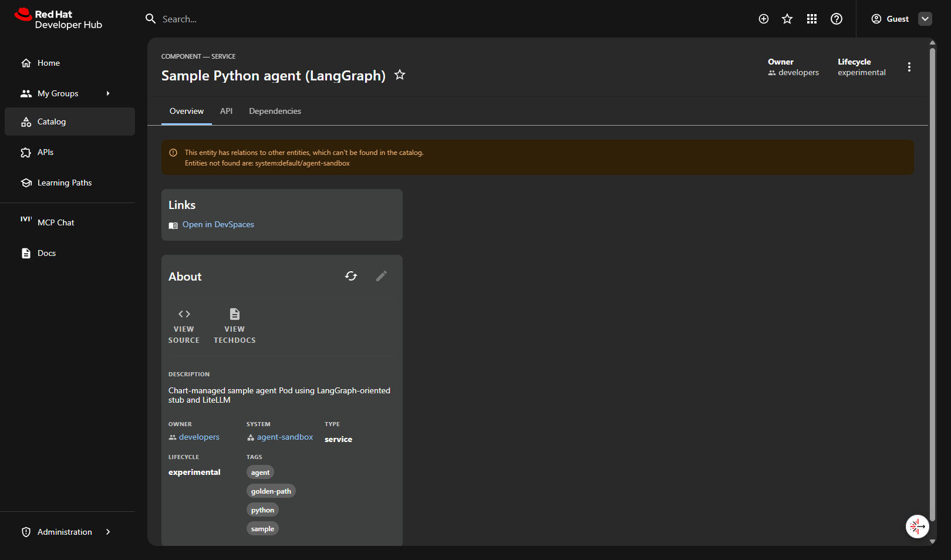Expand the Administration chevron
Viewport: 951px width, 560px height.
click(108, 532)
